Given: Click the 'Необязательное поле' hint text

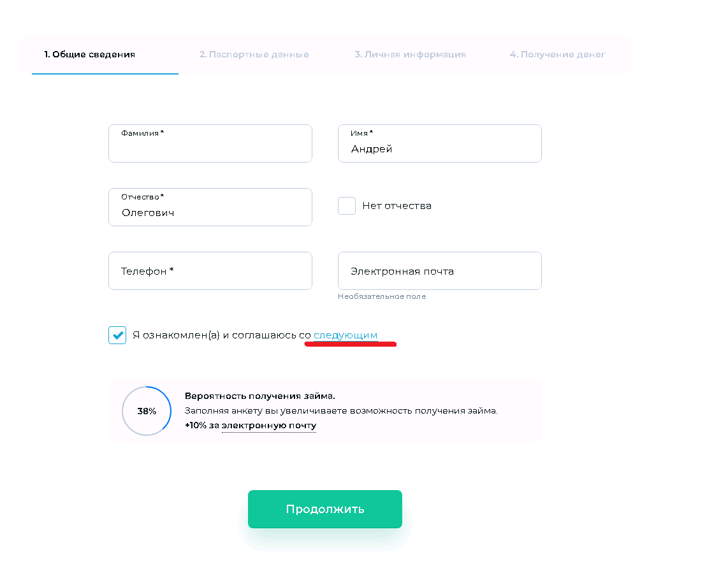Looking at the screenshot, I should 382,296.
